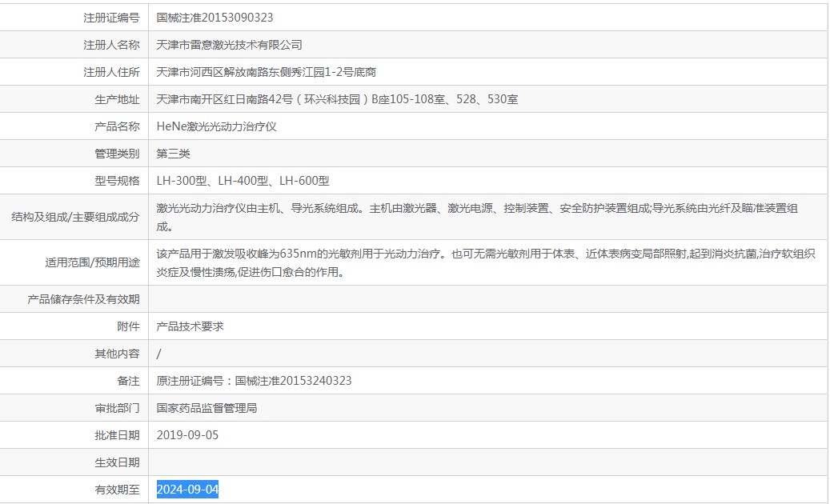Select the 有效期至 label
830x504 pixels.
(x=117, y=490)
